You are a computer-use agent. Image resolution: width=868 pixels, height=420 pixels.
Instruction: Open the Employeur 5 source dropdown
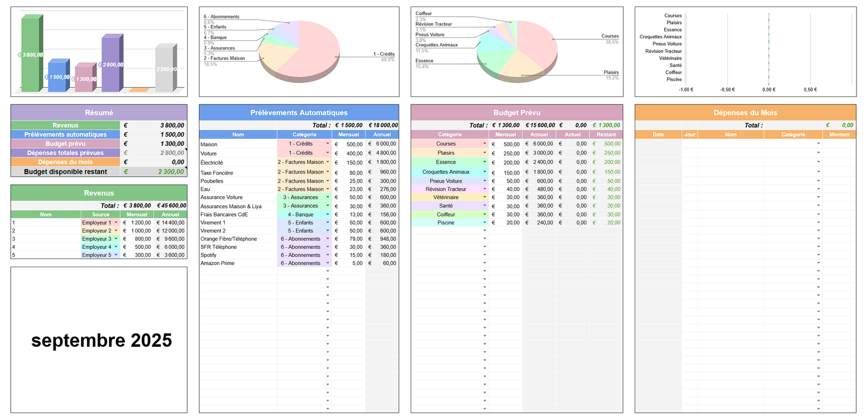click(x=116, y=255)
